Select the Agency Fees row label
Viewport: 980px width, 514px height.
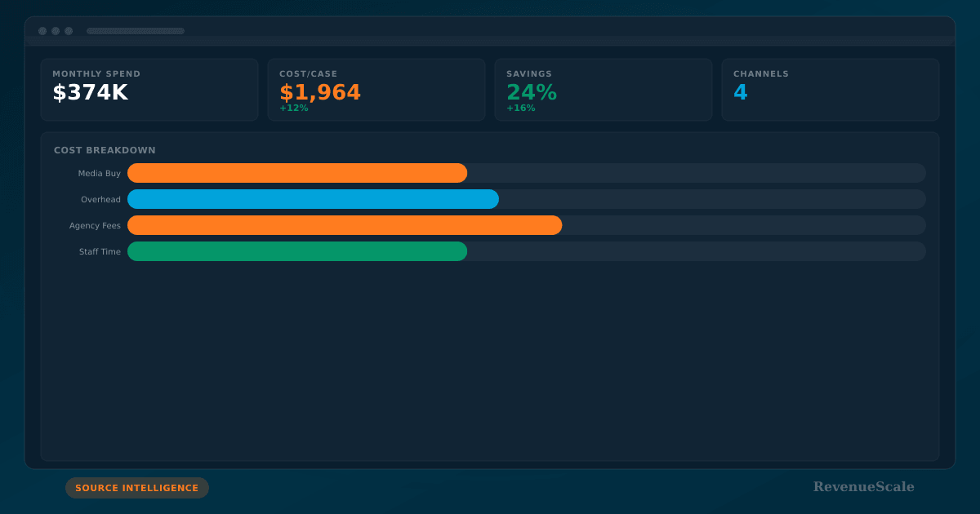point(95,226)
